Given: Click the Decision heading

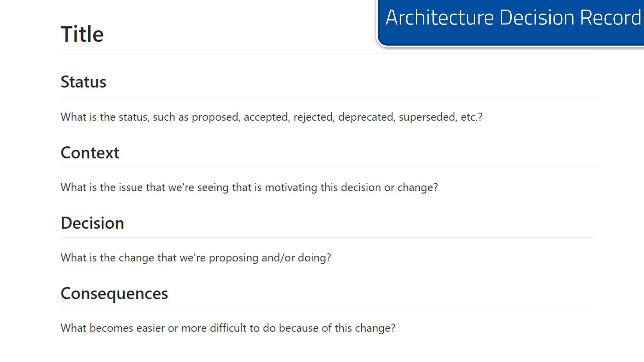Looking at the screenshot, I should pos(92,223).
